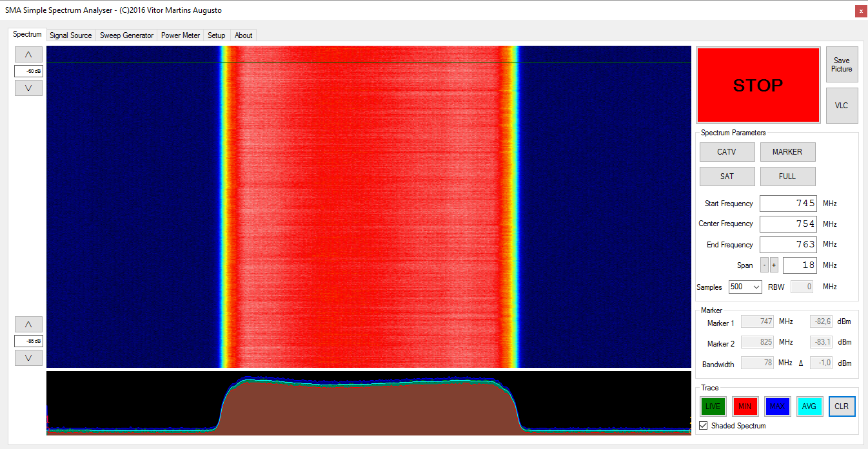Click the red STOP button

[758, 85]
